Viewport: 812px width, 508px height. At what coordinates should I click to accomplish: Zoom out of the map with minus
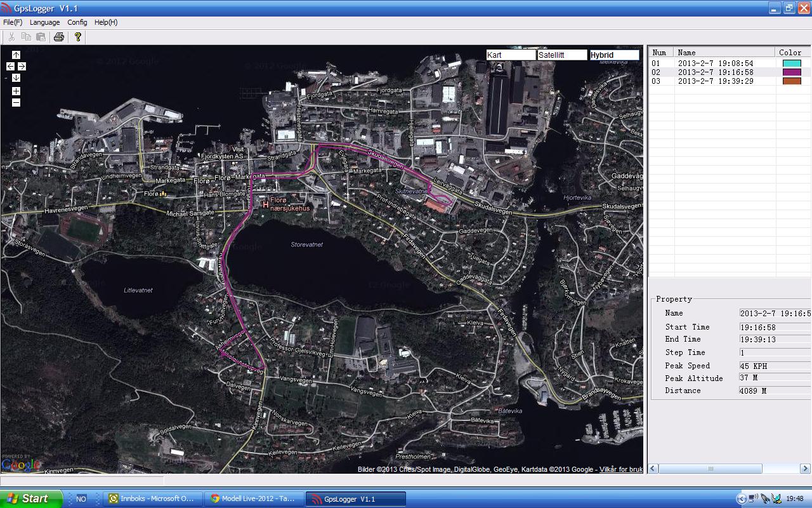click(x=16, y=103)
